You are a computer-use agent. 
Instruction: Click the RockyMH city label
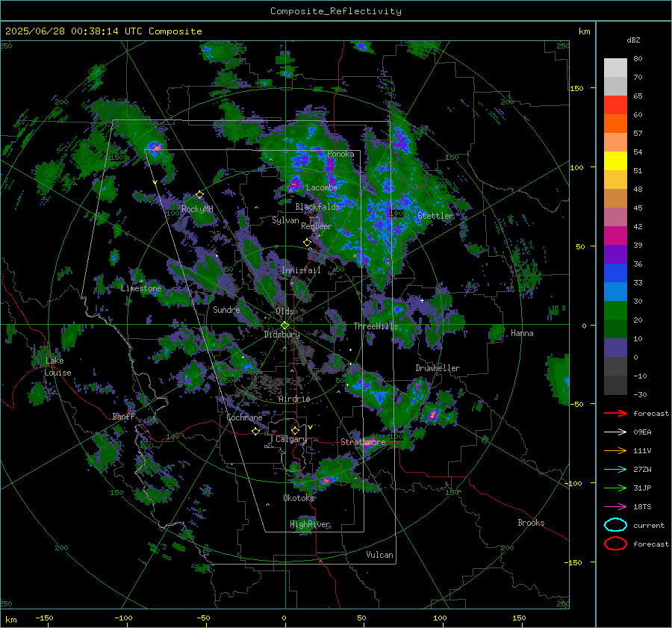click(197, 209)
